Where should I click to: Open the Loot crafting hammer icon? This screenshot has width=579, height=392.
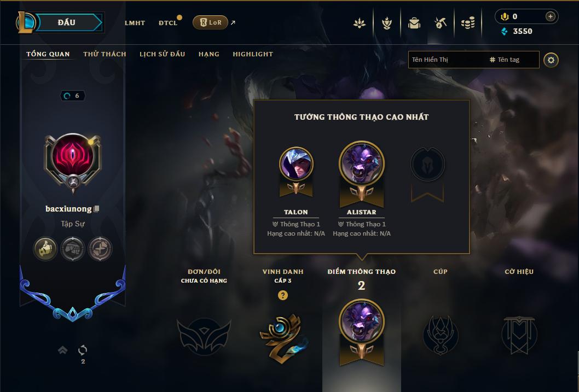pos(441,23)
